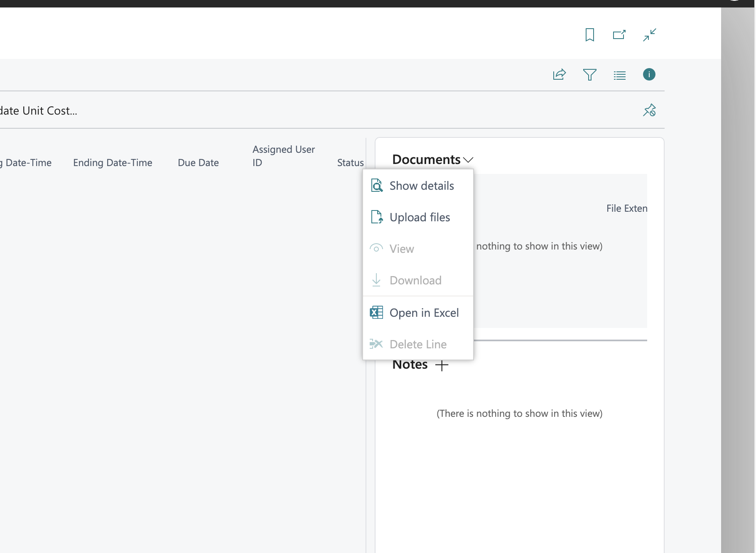Click the collapse page arrows icon
756x553 pixels.
coord(650,35)
